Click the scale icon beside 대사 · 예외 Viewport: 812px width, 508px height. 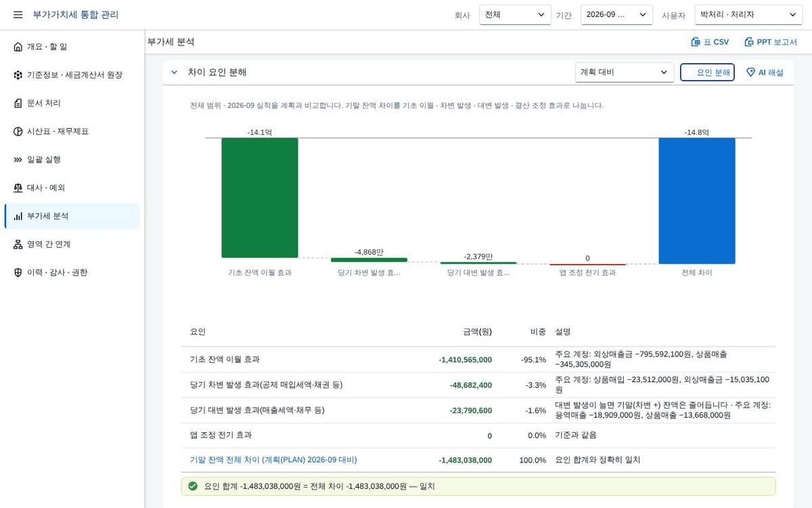18,188
